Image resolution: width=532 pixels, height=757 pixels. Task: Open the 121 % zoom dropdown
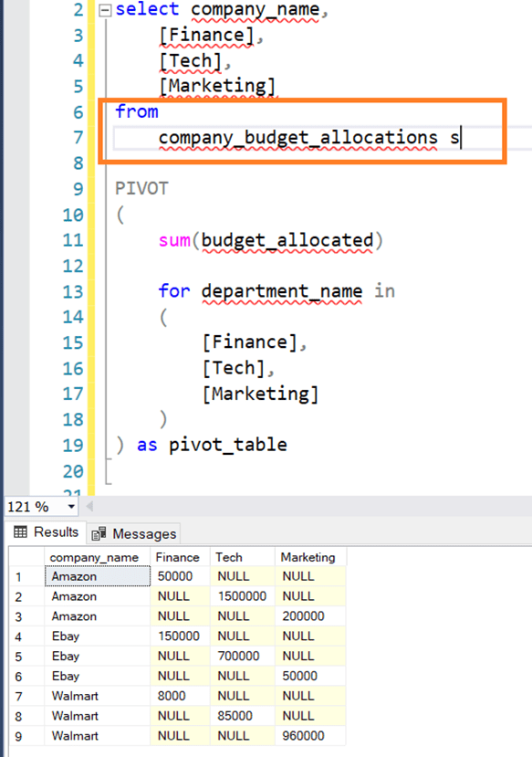pos(71,507)
